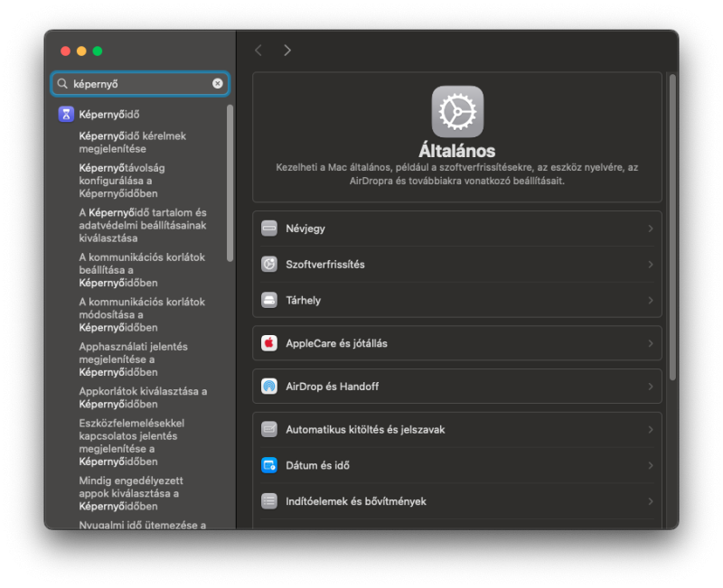Click the Névjegy row icon
Viewport: 723px width, 588px height.
269,229
